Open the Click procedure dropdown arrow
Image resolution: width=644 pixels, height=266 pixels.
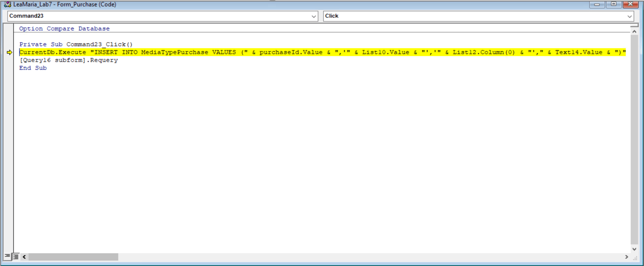629,16
